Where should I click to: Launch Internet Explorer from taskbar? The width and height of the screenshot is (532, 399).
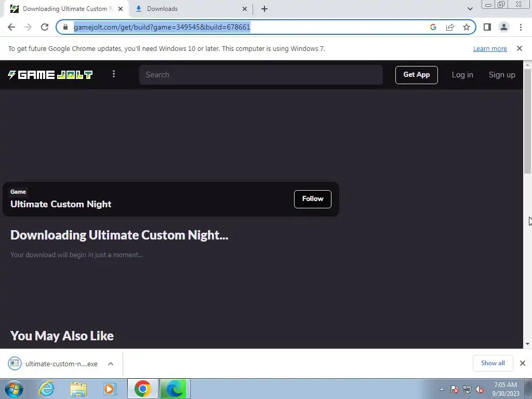pyautogui.click(x=46, y=389)
